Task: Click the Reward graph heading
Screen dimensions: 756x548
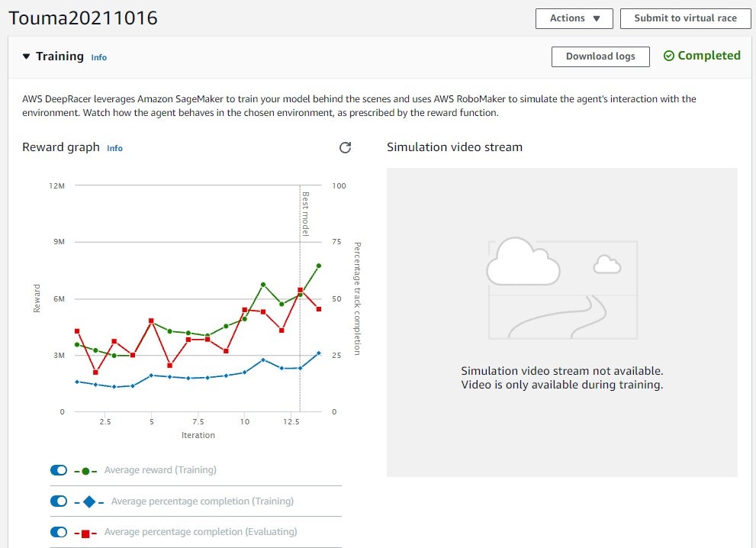Action: point(61,147)
